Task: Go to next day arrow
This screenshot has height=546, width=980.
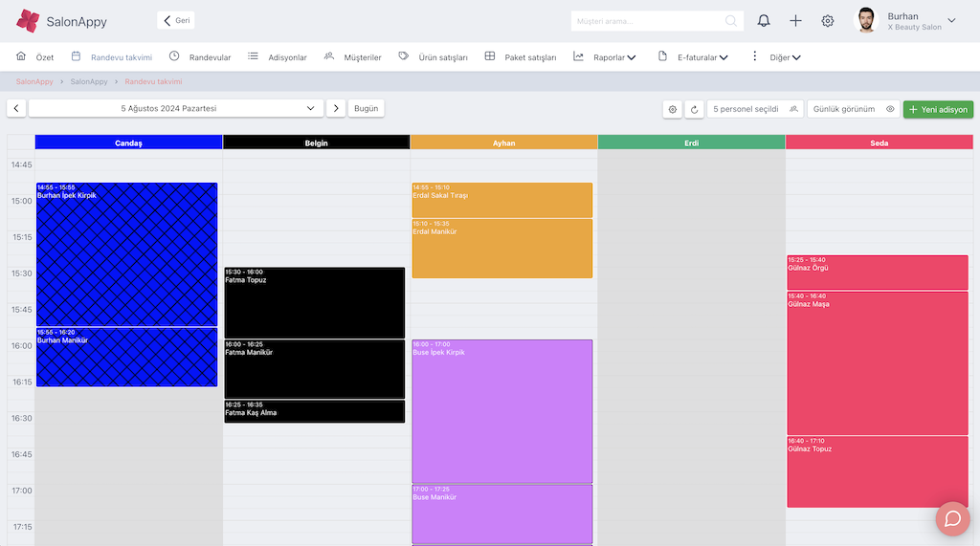Action: [x=335, y=109]
